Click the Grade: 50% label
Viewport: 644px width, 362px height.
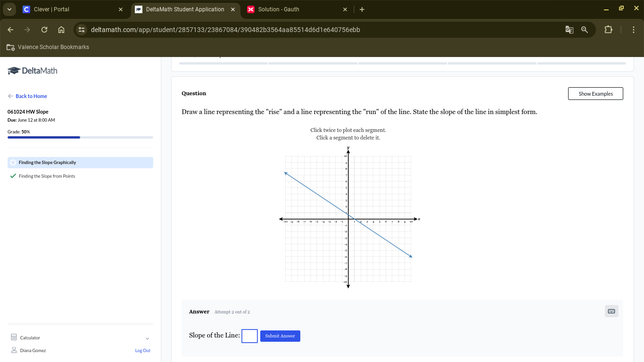coord(19,132)
